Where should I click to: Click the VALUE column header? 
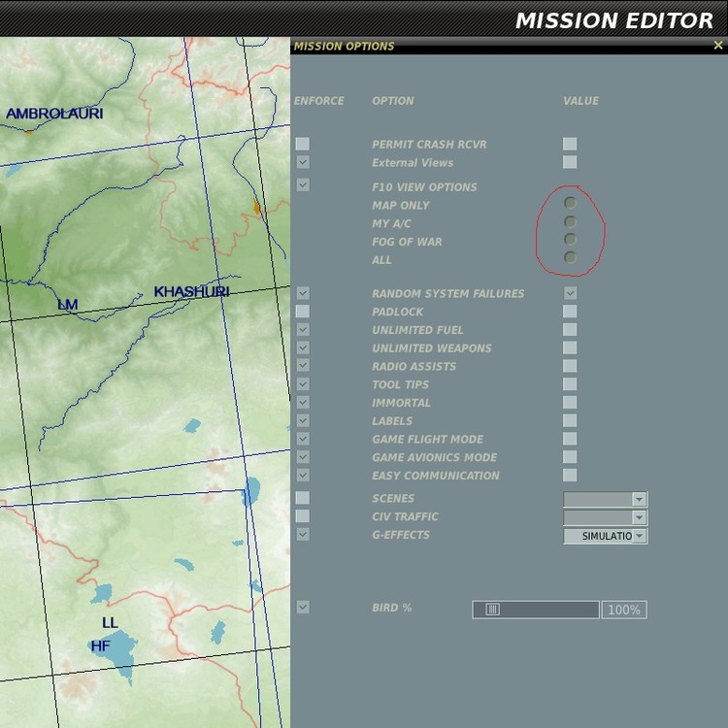coord(580,101)
